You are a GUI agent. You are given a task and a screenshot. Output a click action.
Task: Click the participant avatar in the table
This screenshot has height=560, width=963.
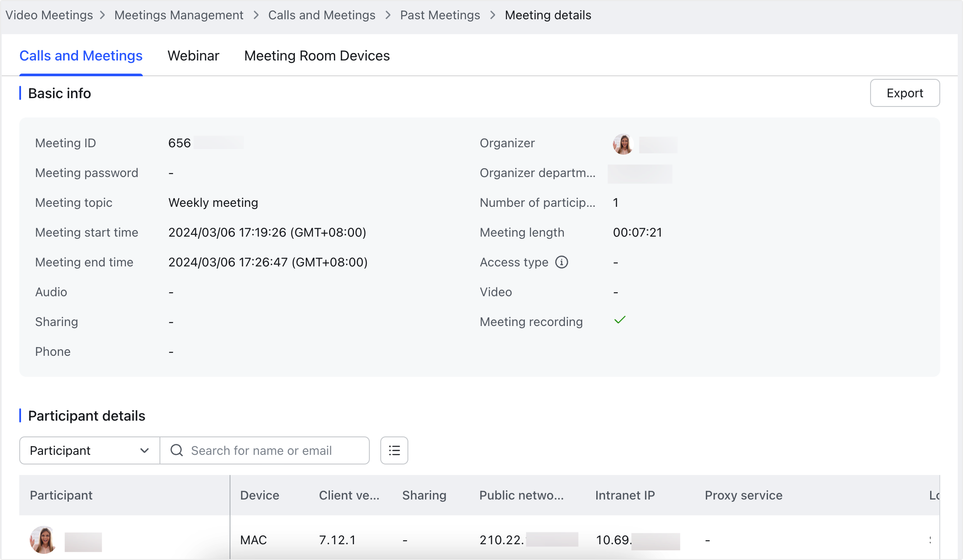pyautogui.click(x=42, y=540)
